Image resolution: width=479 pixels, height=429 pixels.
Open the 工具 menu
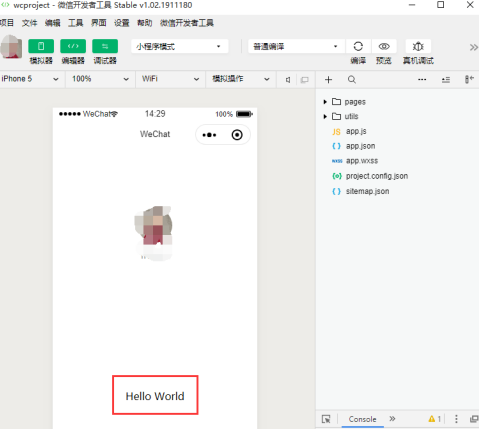click(76, 23)
